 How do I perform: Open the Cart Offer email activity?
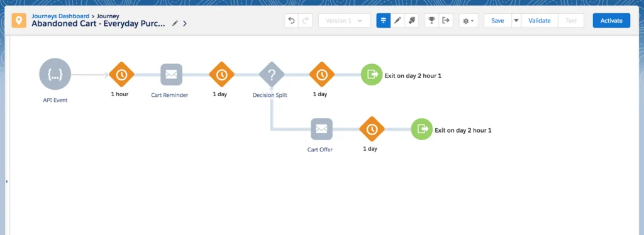(x=321, y=129)
